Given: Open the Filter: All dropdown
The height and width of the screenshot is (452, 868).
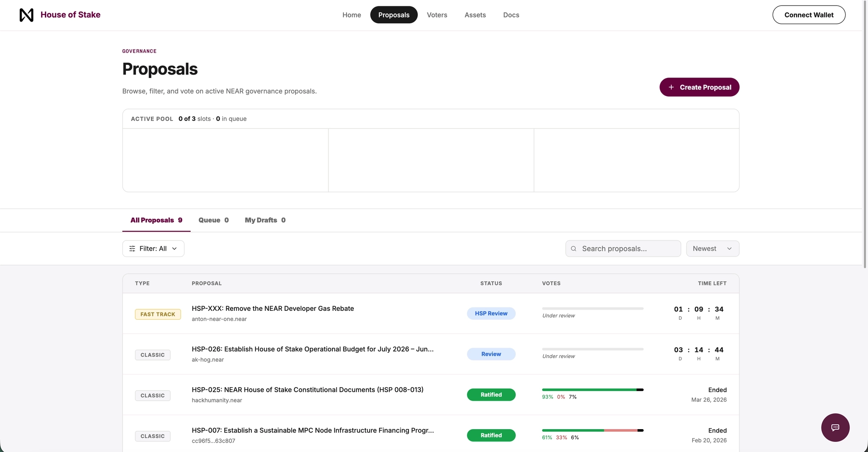Looking at the screenshot, I should (x=153, y=249).
